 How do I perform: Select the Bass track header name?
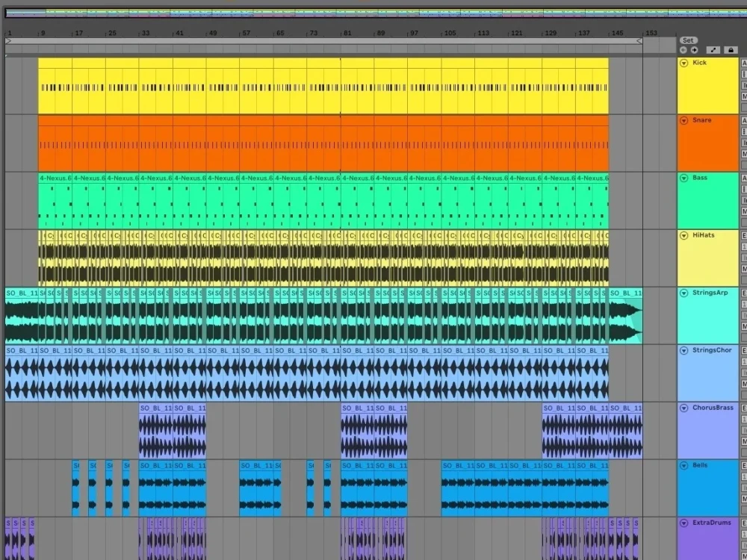(700, 178)
